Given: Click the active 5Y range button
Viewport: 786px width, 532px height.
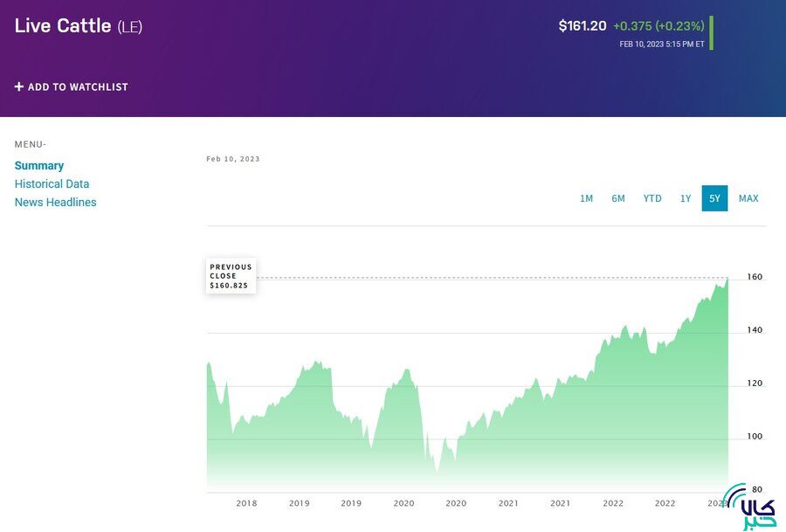Looking at the screenshot, I should [714, 198].
